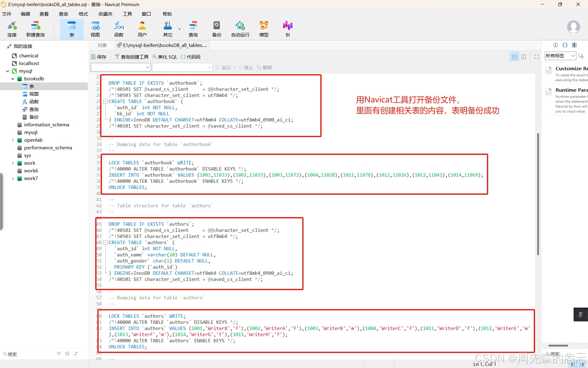Open Code Snippet (代码段) button
The image size is (588, 368).
point(191,57)
